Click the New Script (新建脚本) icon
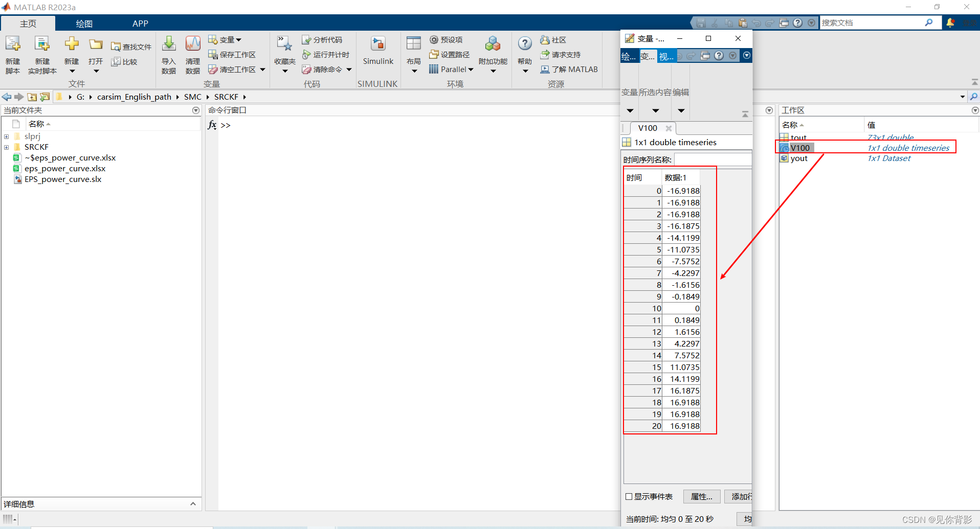This screenshot has height=529, width=980. click(13, 44)
